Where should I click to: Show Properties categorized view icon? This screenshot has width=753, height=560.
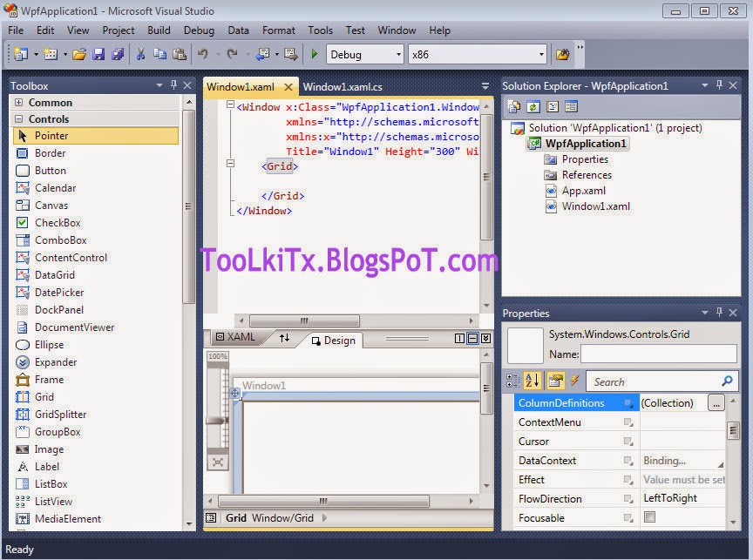(512, 381)
